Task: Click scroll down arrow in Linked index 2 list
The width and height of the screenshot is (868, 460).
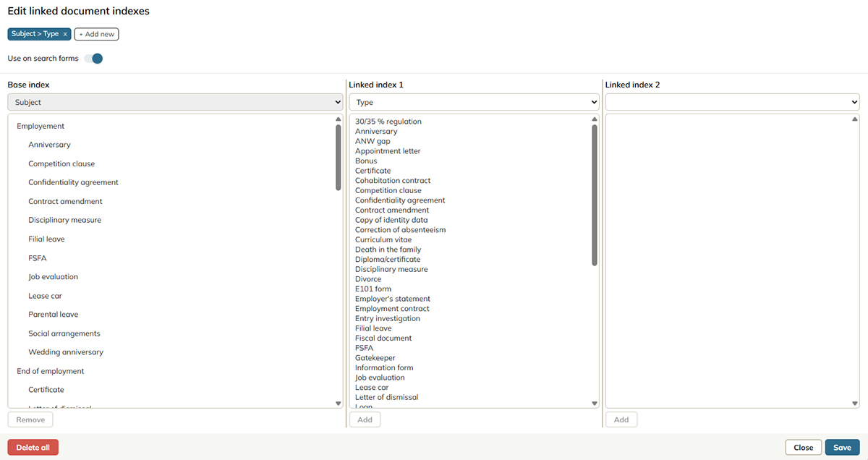Action: coord(854,404)
